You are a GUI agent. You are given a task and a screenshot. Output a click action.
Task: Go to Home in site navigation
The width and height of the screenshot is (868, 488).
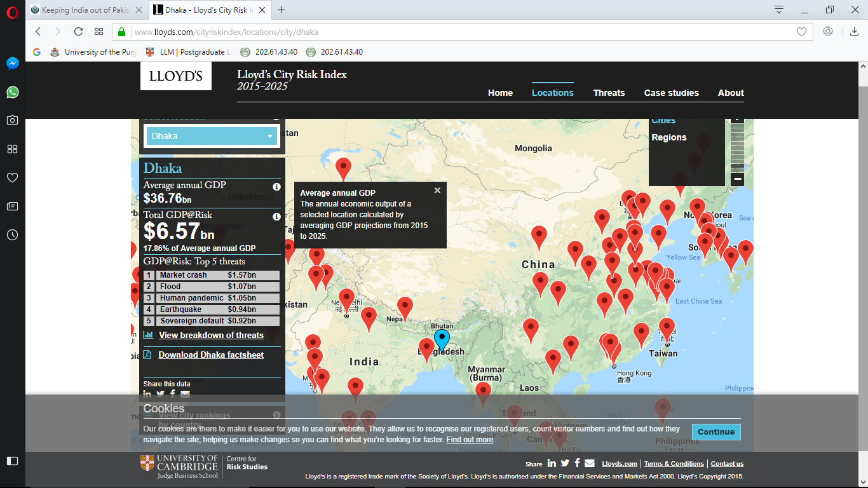(x=500, y=93)
